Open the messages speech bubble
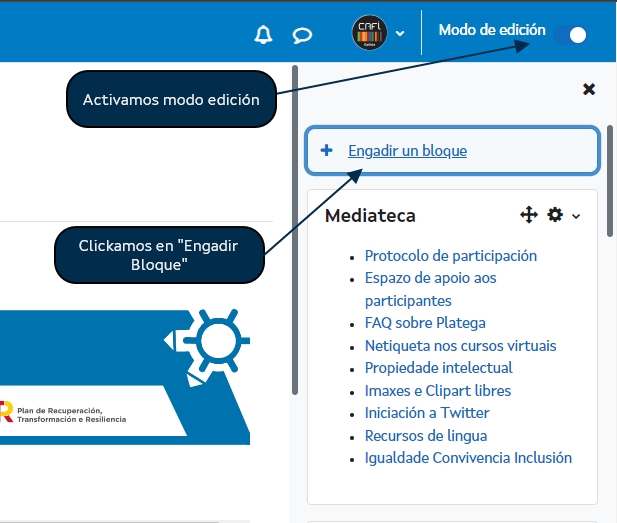Image resolution: width=617 pixels, height=523 pixels. (302, 35)
